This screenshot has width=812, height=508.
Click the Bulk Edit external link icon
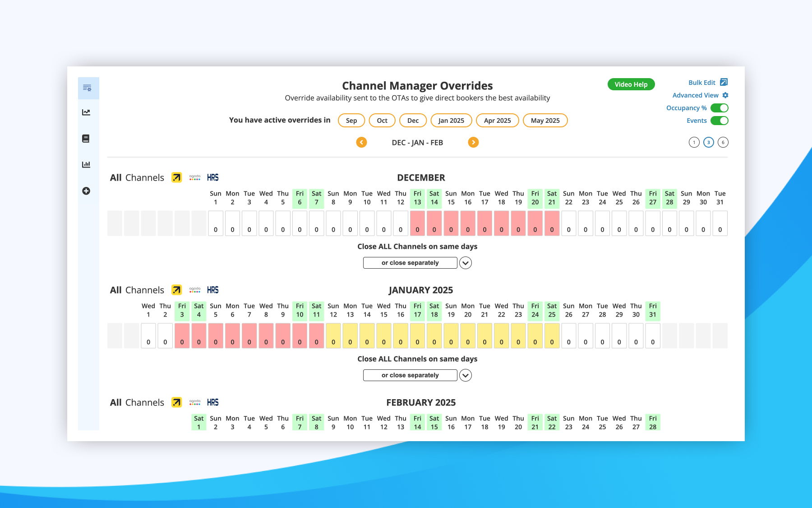[724, 82]
